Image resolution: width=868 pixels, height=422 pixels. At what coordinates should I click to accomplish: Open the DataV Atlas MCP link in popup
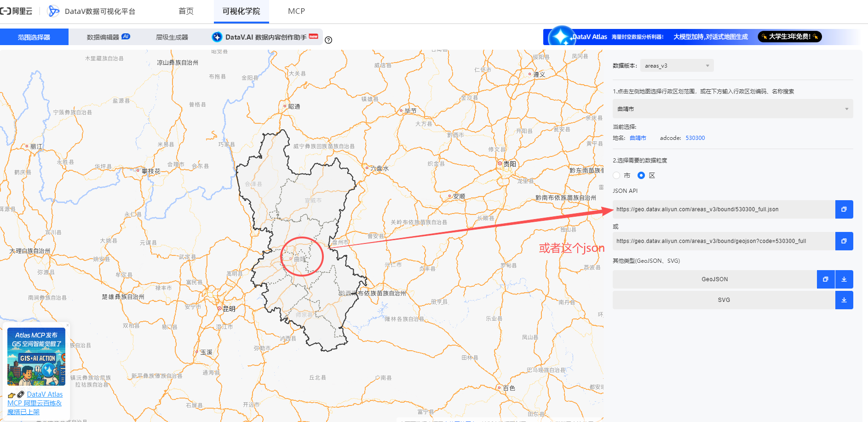coord(35,403)
